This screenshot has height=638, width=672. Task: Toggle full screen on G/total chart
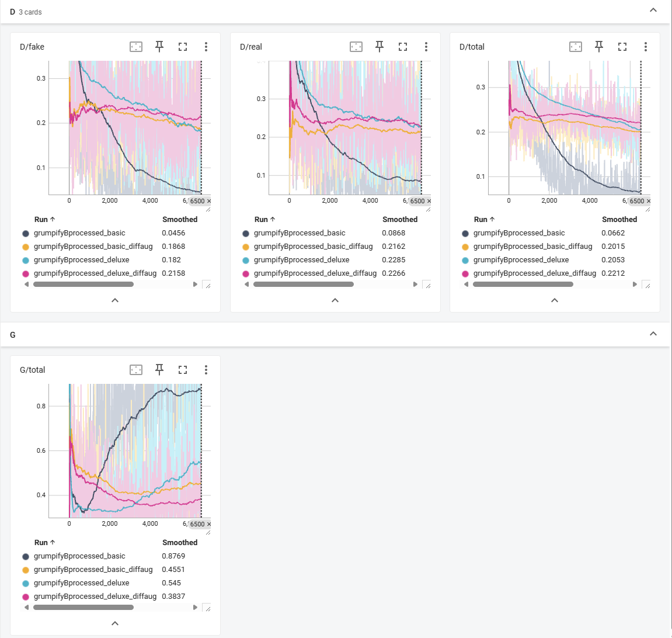point(183,370)
